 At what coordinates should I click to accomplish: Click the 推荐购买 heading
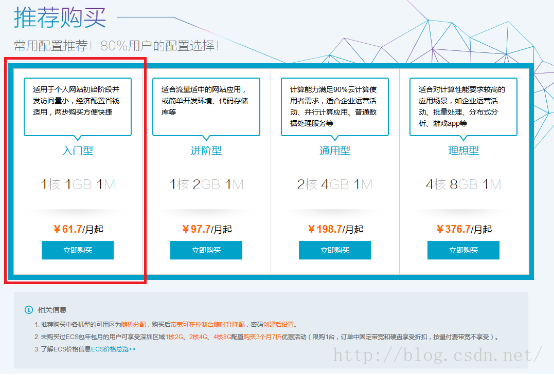tap(60, 17)
